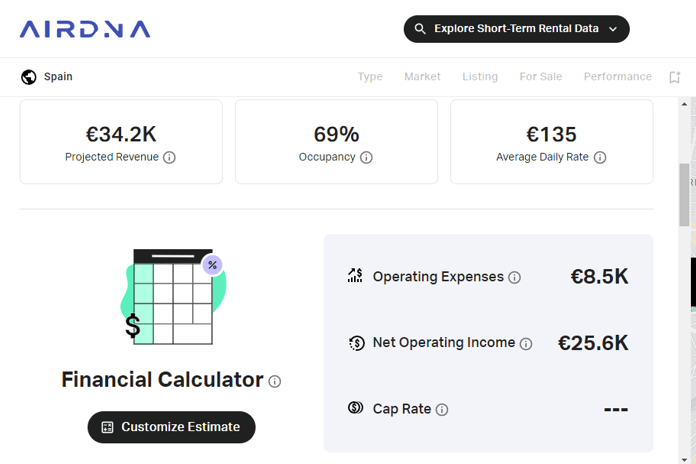This screenshot has height=464, width=696.
Task: Switch to the Performance tab
Action: (617, 77)
